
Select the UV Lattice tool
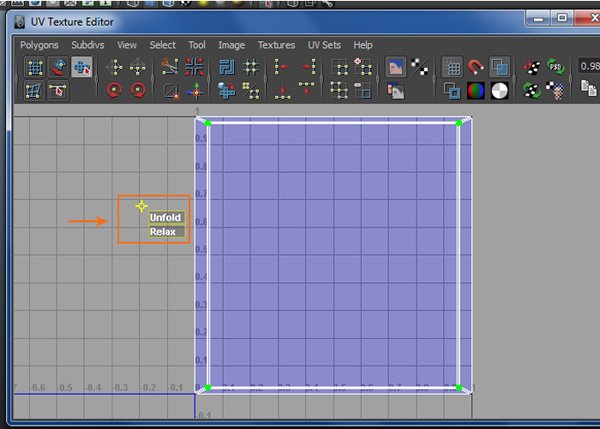tap(34, 68)
